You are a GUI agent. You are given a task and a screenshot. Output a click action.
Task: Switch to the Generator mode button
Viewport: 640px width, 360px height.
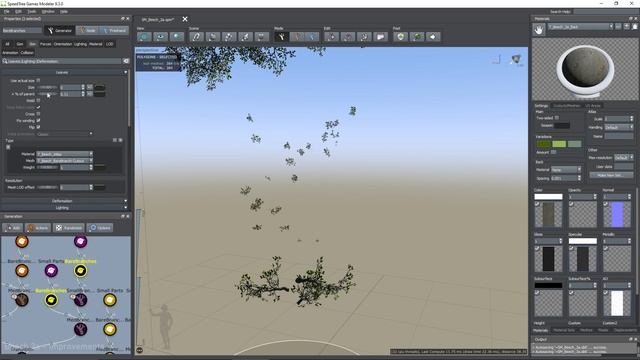59,31
